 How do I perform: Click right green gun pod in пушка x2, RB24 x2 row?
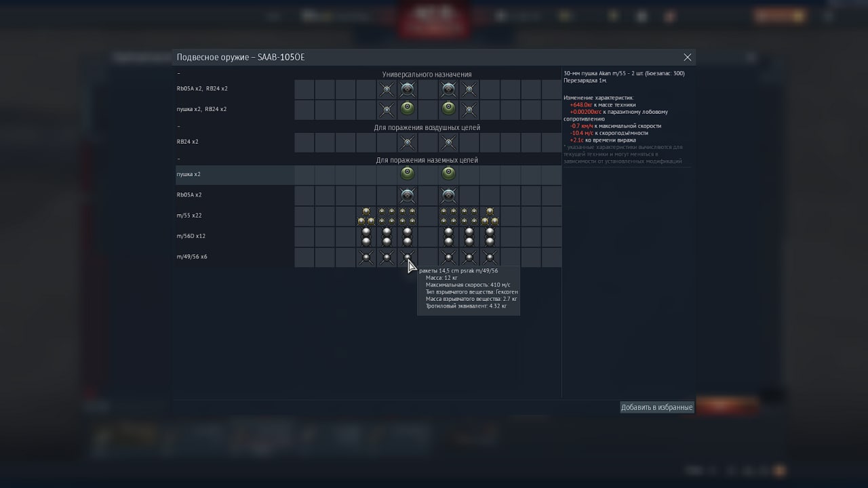(x=448, y=108)
